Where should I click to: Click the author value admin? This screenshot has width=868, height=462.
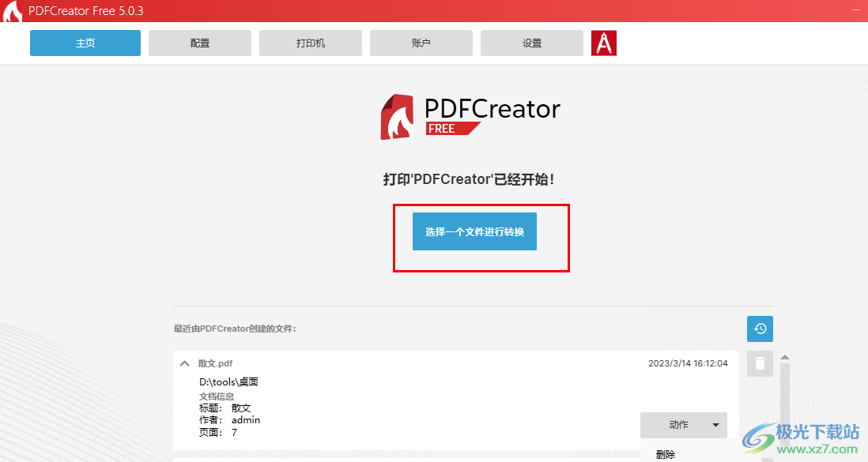pos(246,420)
